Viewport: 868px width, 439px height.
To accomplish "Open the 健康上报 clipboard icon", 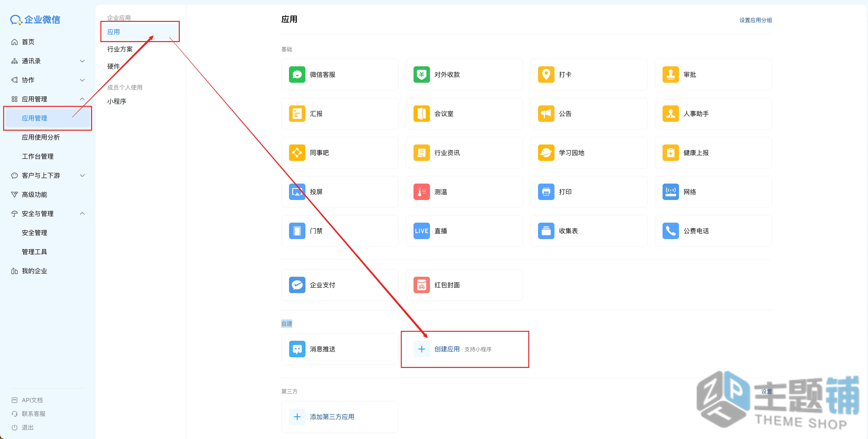I will point(671,153).
